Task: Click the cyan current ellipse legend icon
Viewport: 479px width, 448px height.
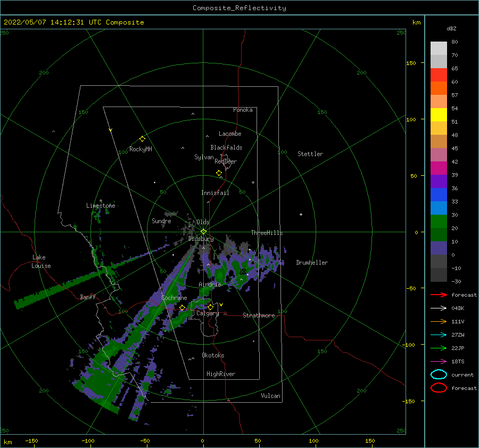Action: tap(439, 374)
